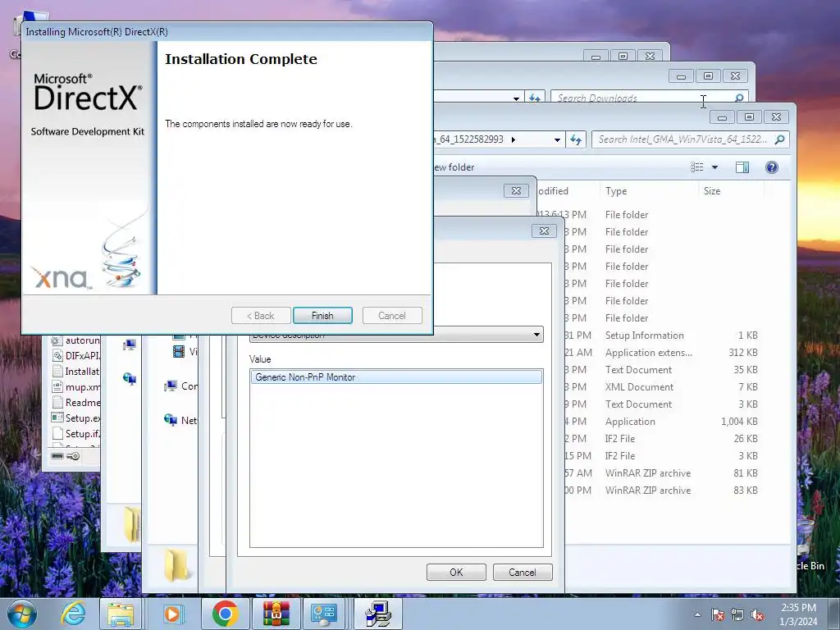Open the Intel_GMA address bar history dropdown

click(557, 139)
